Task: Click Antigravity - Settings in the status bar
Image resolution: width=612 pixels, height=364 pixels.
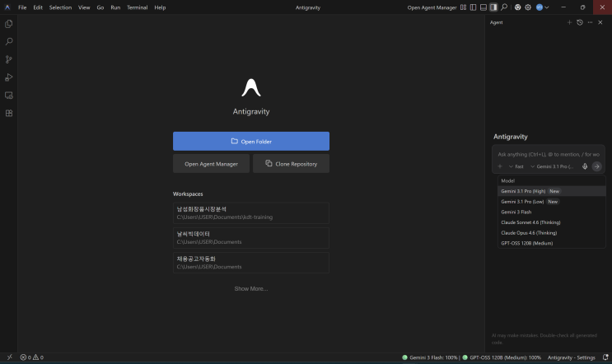Action: tap(571, 357)
